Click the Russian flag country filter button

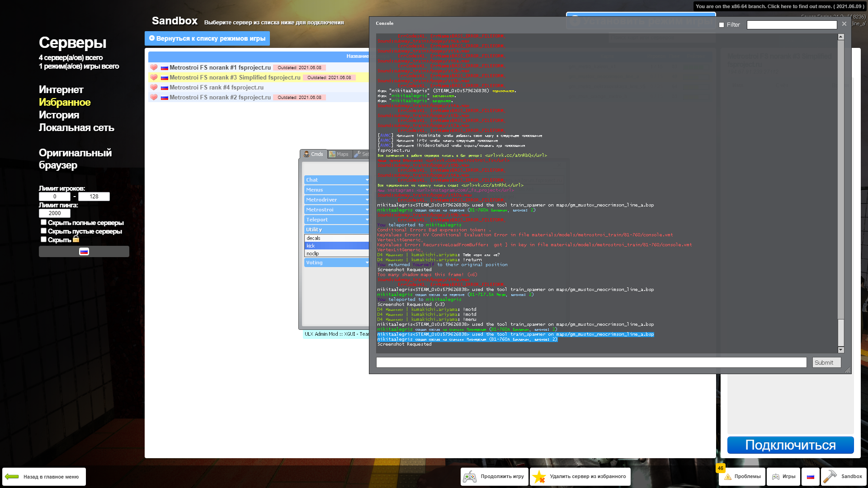(84, 252)
